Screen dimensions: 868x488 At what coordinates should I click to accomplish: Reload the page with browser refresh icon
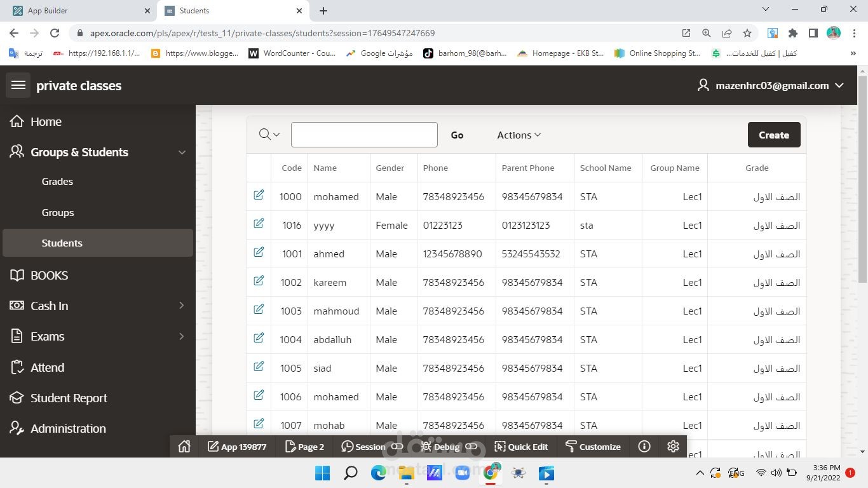(55, 33)
